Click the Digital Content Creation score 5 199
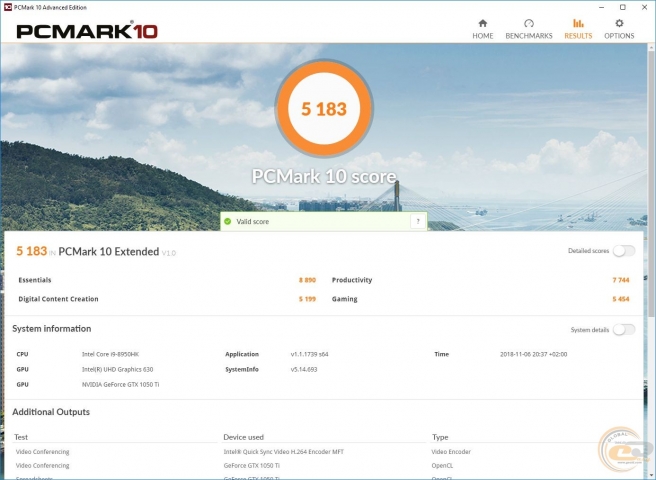 click(307, 299)
